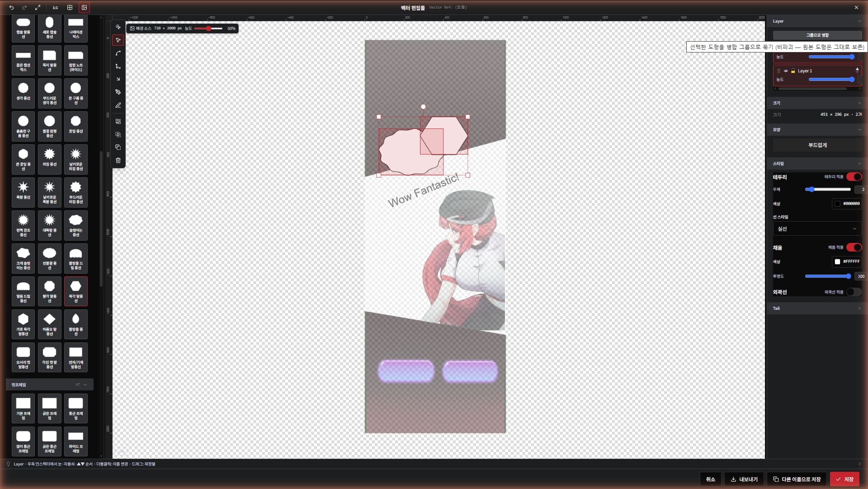Image resolution: width=868 pixels, height=489 pixels.
Task: Click the 내보내기 export button
Action: [744, 480]
